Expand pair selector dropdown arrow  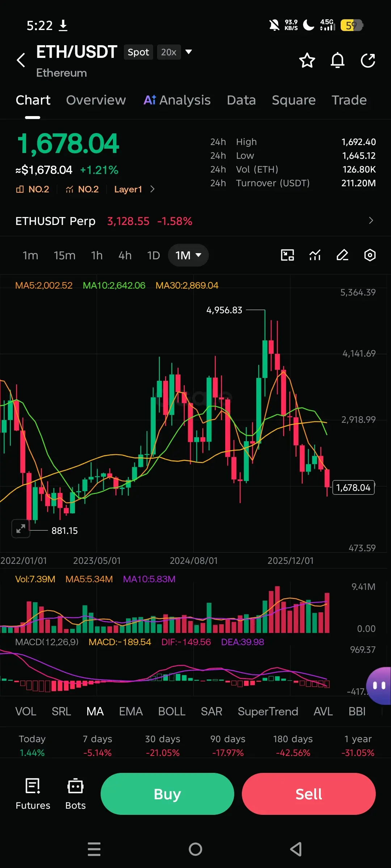coord(188,52)
